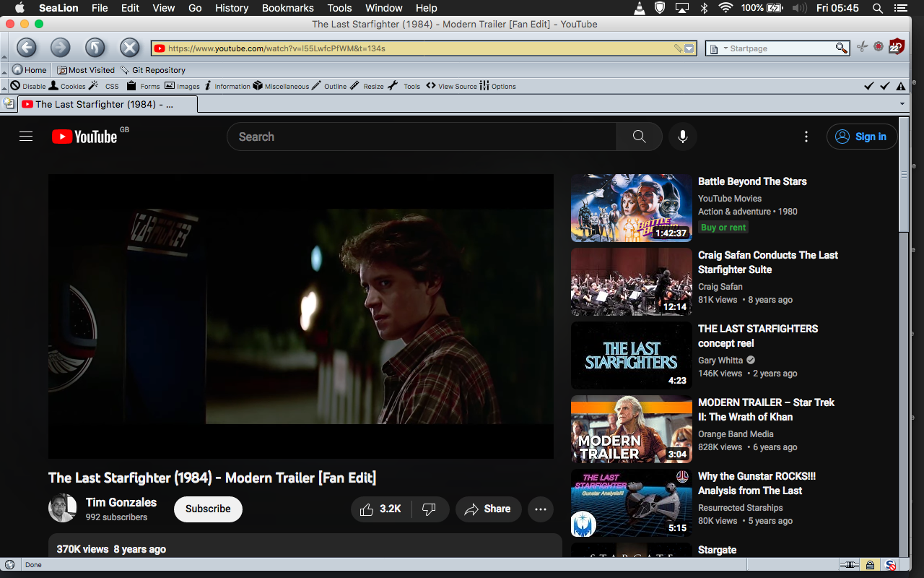The height and width of the screenshot is (578, 924).
Task: Open the web developer Options item
Action: (498, 86)
